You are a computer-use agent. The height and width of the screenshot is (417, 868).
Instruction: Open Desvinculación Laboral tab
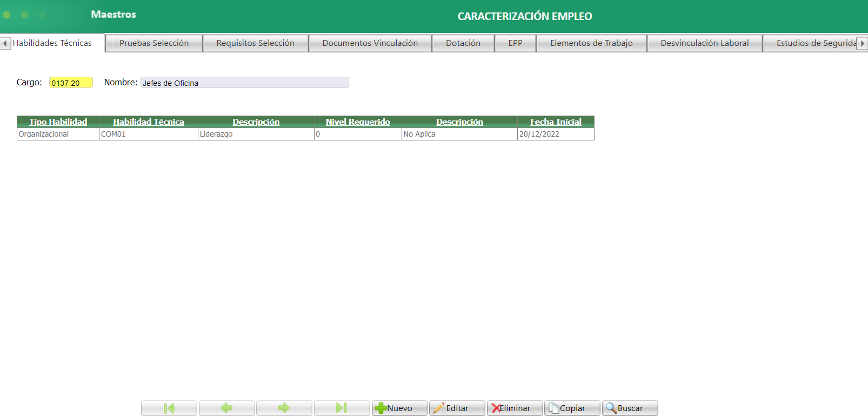(705, 43)
